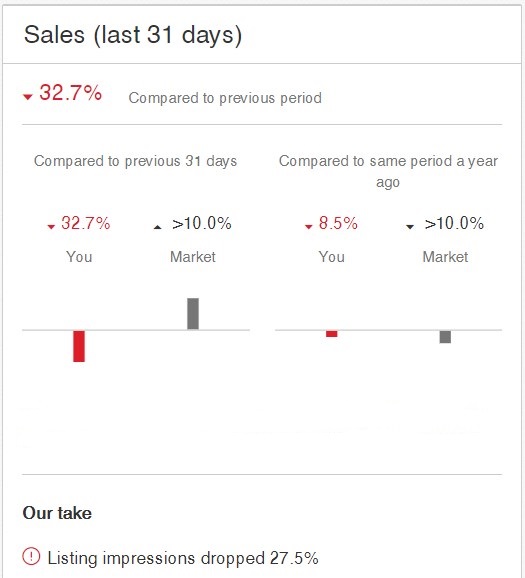Image resolution: width=525 pixels, height=578 pixels.
Task: Open the Sales (last 31 days) header
Action: (133, 35)
